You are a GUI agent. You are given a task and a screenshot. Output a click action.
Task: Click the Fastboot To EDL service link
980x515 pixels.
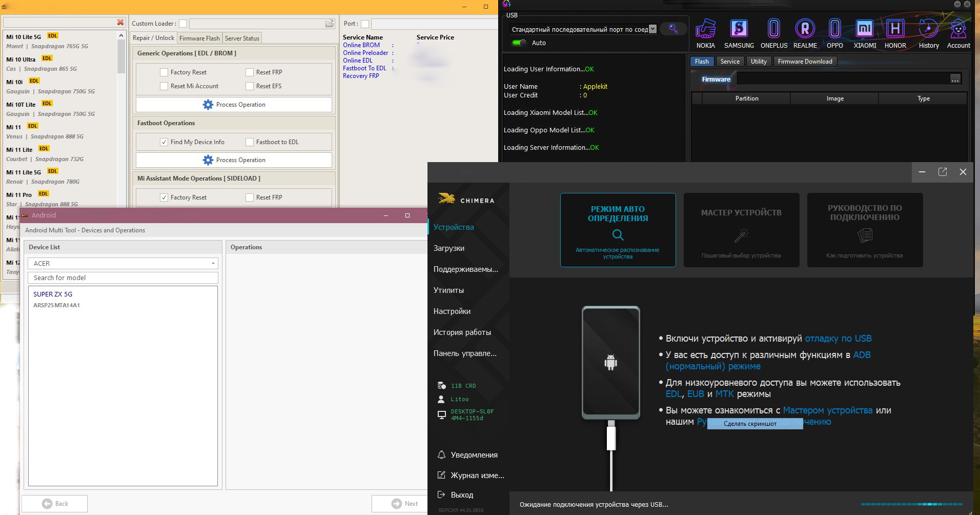click(364, 68)
